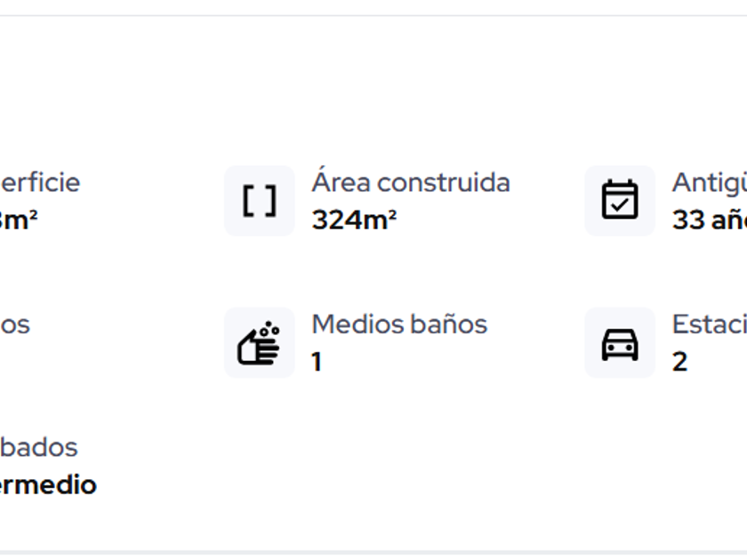Click the truncated 'erficie' surface label
747x560 pixels.
coord(40,182)
